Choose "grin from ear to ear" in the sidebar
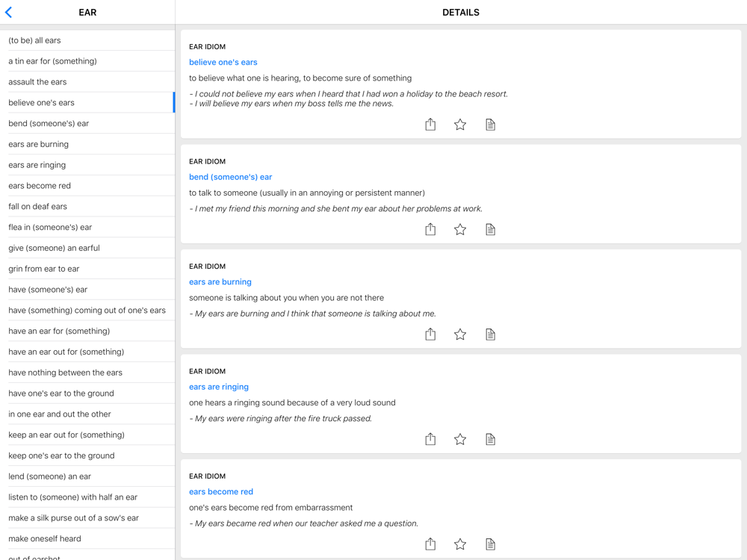Viewport: 747px width, 560px height. pos(44,269)
